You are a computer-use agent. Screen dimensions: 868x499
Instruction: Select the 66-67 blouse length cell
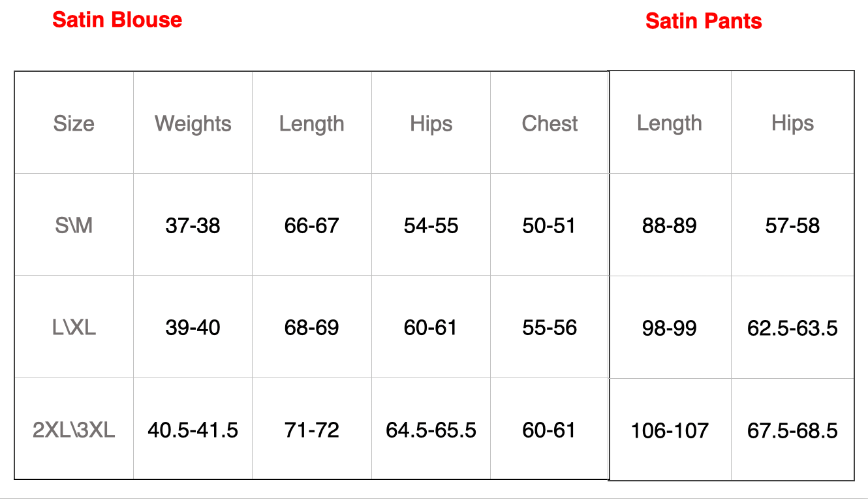pos(312,225)
